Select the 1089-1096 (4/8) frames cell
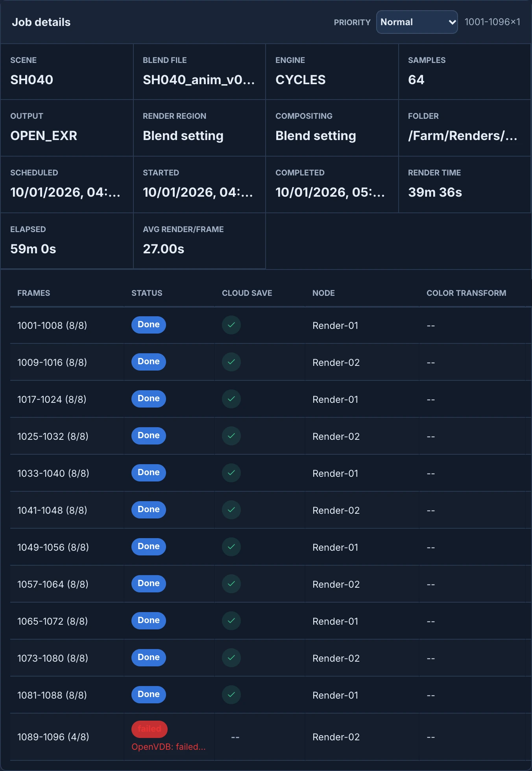 click(67, 737)
